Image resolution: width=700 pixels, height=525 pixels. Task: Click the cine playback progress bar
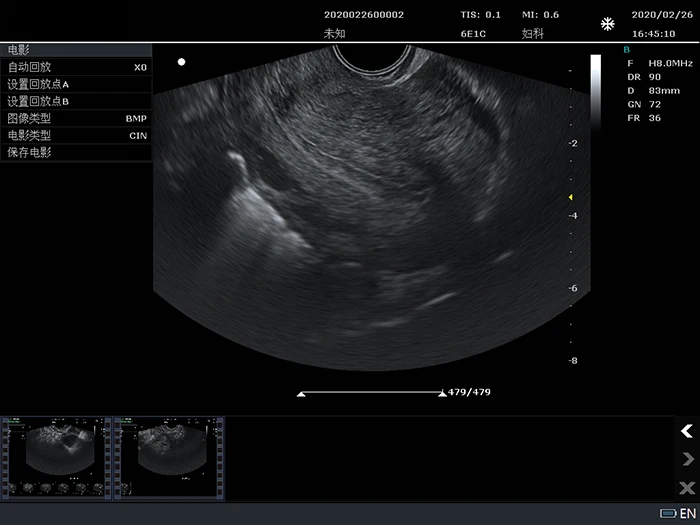click(371, 393)
